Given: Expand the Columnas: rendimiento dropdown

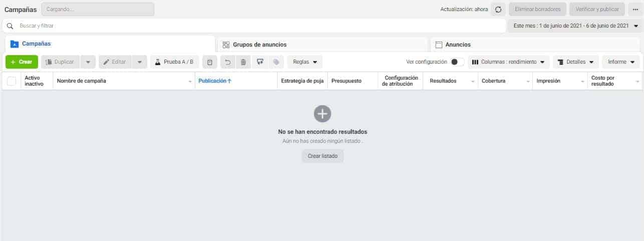Looking at the screenshot, I should pyautogui.click(x=508, y=62).
